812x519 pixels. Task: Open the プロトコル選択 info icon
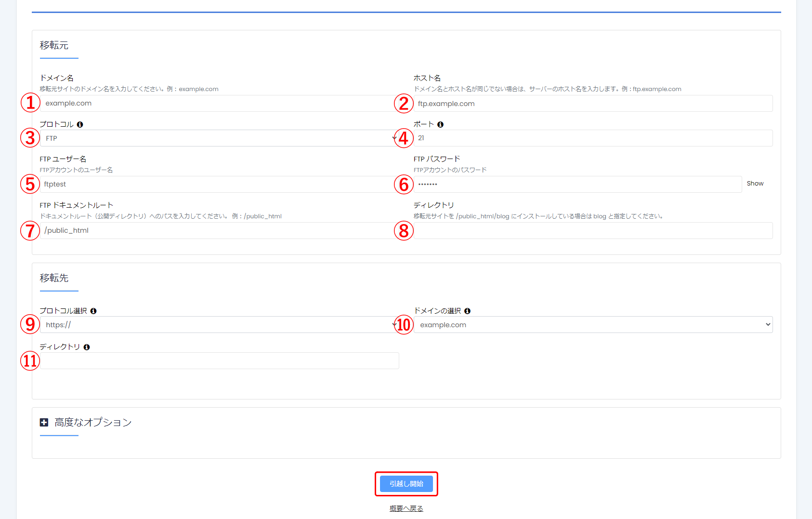[x=94, y=311]
